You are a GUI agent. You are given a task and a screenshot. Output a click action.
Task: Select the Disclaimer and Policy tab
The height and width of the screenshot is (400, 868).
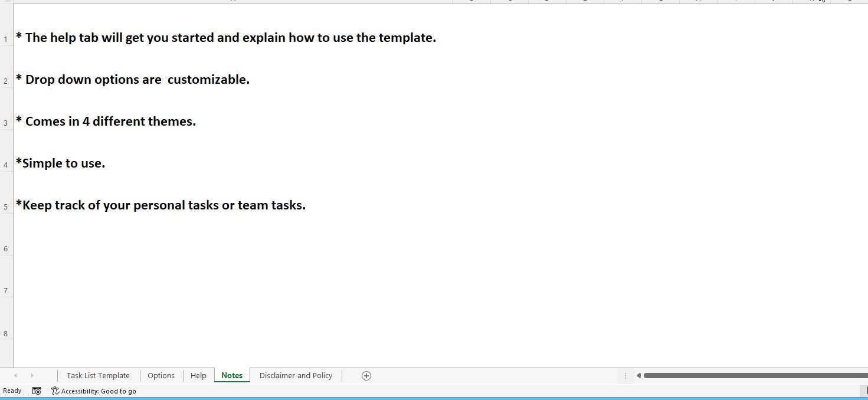[296, 375]
